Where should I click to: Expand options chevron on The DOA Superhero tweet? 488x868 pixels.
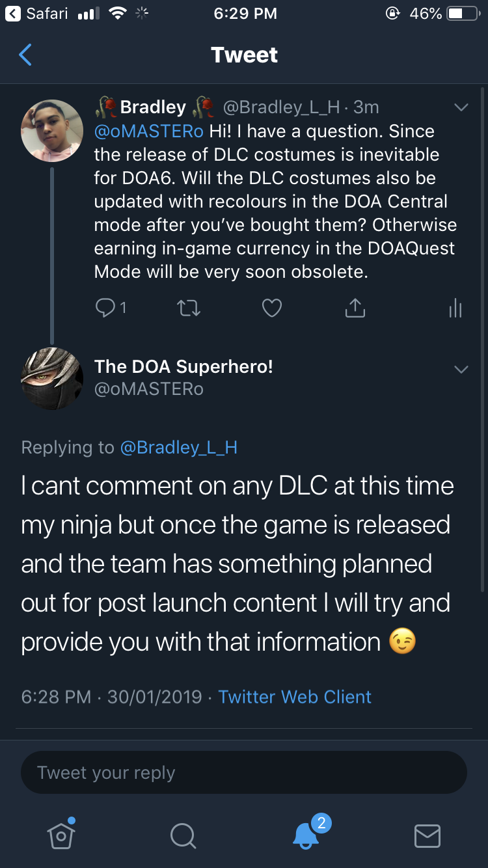(461, 370)
